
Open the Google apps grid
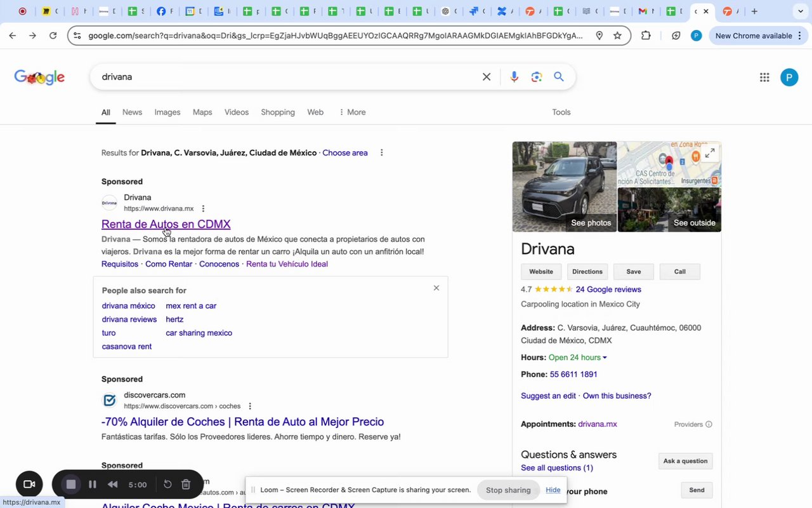(x=764, y=77)
